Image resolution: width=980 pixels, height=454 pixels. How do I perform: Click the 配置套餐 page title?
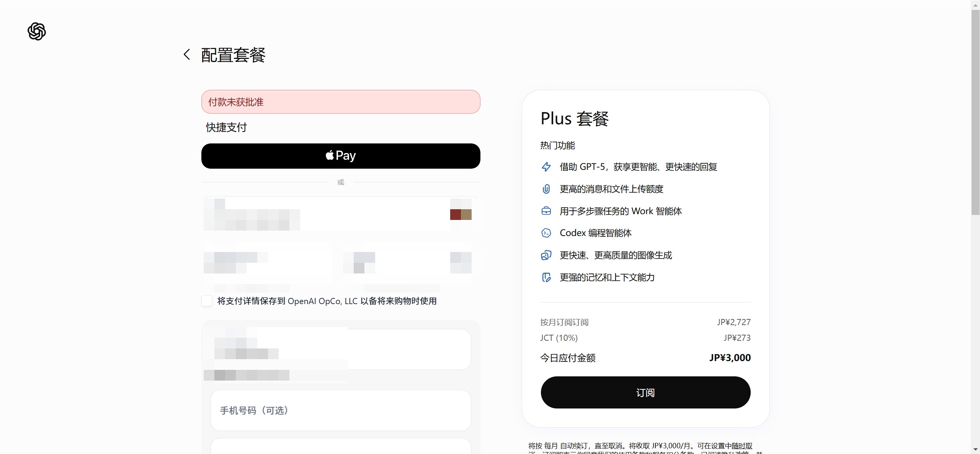click(233, 55)
